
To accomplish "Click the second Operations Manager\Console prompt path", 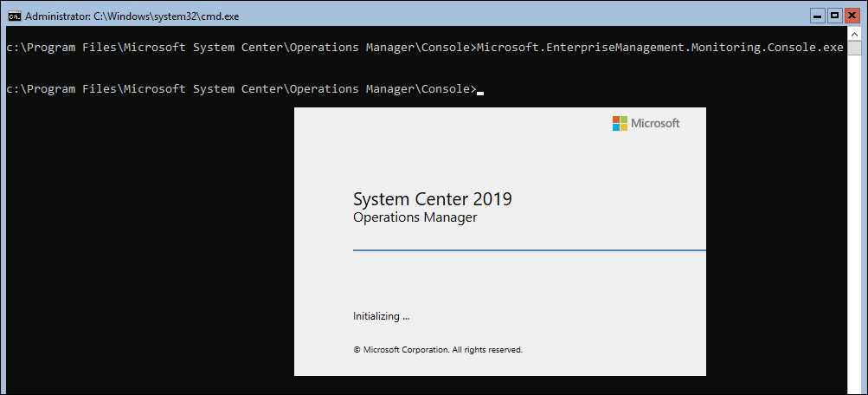I will [241, 88].
